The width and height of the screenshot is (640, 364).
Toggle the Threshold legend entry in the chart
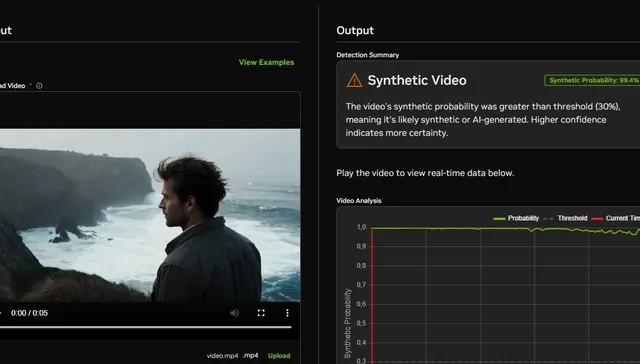click(x=565, y=218)
